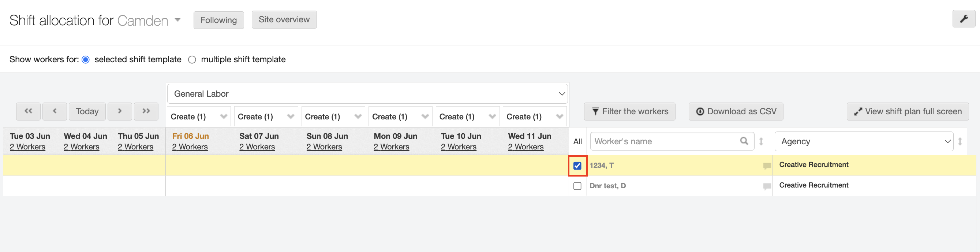The height and width of the screenshot is (252, 980).
Task: Sort workers by name arrow icon
Action: tap(761, 142)
